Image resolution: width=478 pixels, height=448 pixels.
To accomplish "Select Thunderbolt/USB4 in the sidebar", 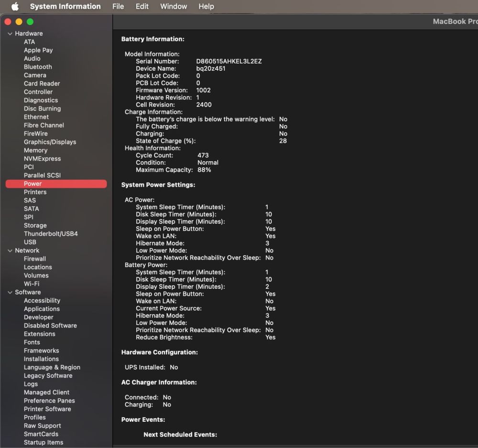I will pos(51,234).
